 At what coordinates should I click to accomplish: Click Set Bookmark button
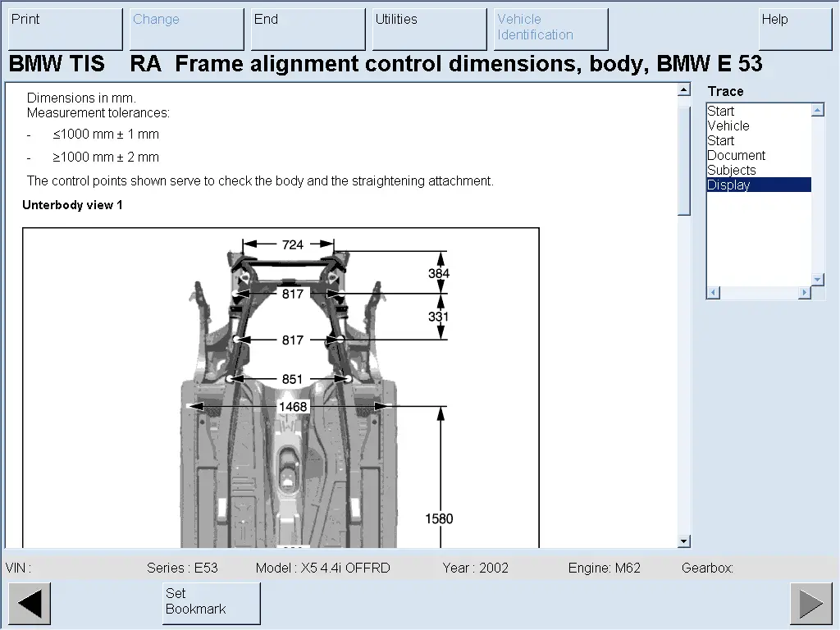pos(211,603)
